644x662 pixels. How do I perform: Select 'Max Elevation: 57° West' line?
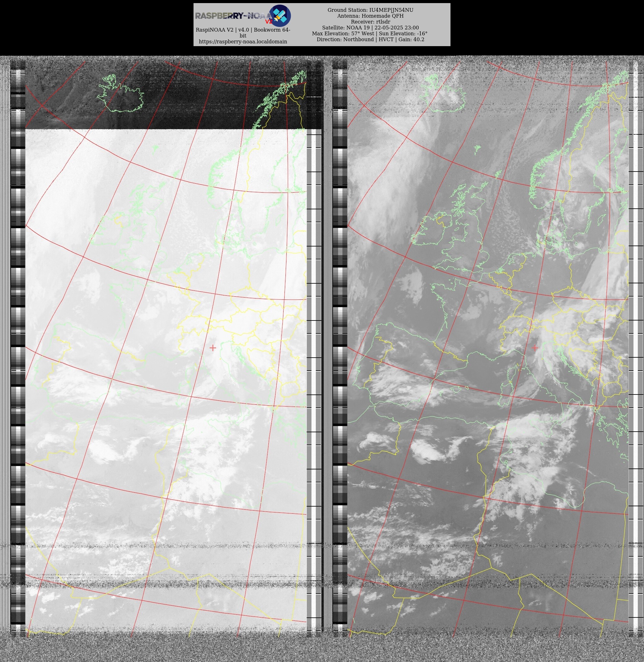coord(370,33)
